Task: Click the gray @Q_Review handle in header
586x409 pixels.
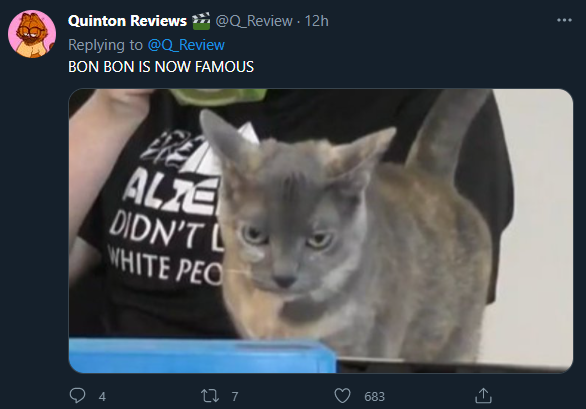Action: pyautogui.click(x=254, y=21)
